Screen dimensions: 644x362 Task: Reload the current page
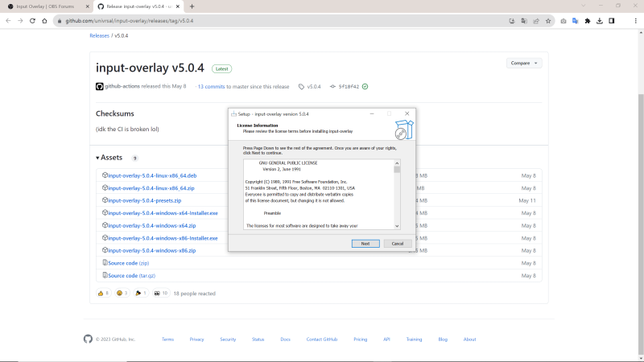coord(32,21)
